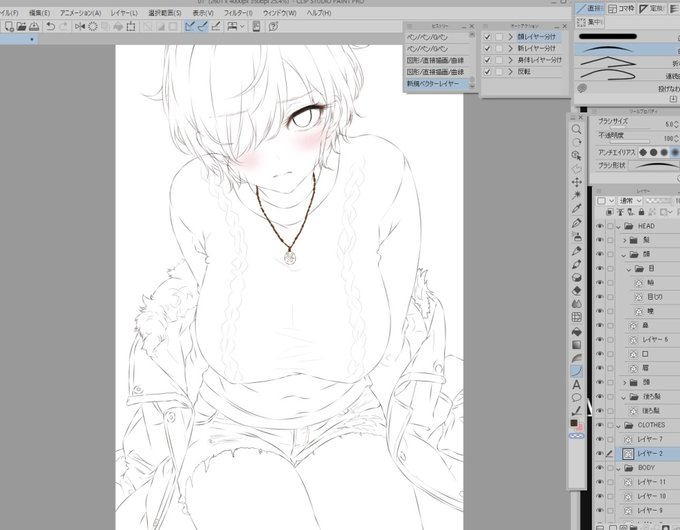The height and width of the screenshot is (530, 680).
Task: Select the レイヤー 10 layer row
Action: click(x=648, y=496)
